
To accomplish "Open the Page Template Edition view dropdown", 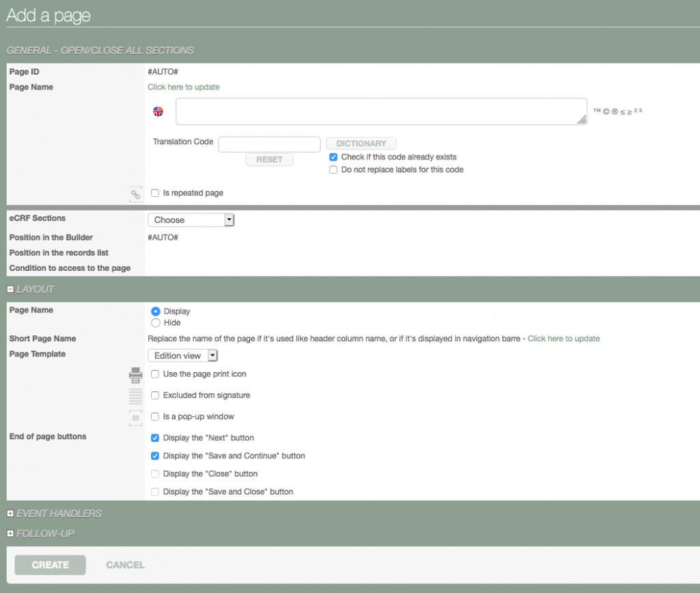I will pos(183,356).
